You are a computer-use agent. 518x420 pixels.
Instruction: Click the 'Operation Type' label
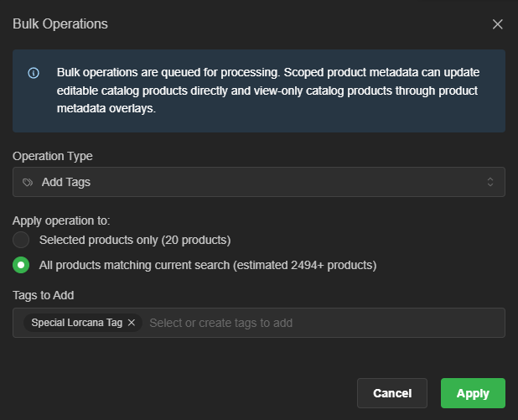(x=53, y=156)
